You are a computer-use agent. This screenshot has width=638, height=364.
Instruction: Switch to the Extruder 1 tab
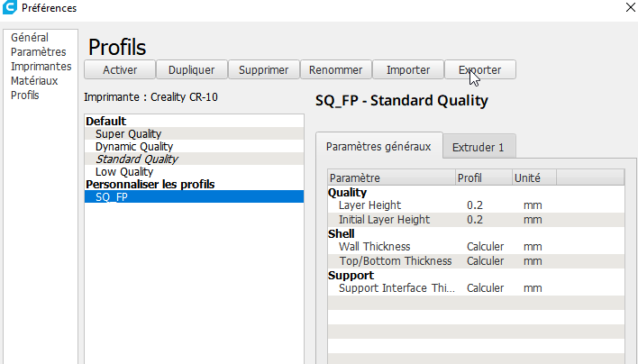point(478,147)
